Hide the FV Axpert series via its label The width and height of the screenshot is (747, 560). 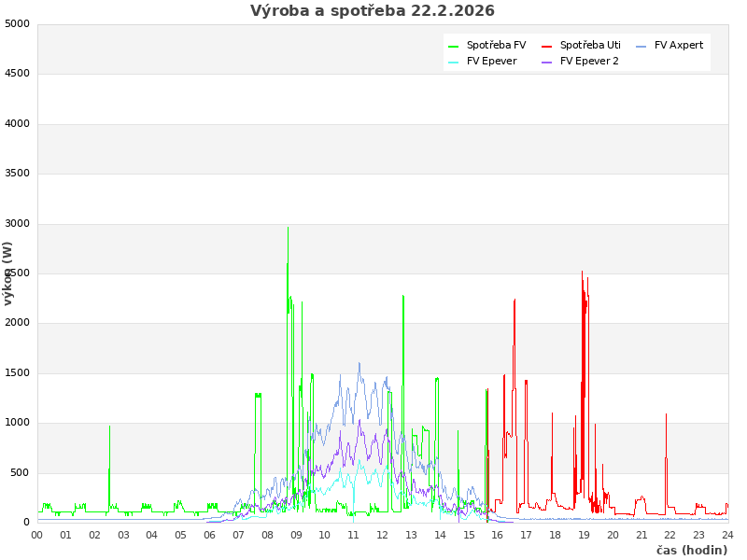pyautogui.click(x=679, y=45)
